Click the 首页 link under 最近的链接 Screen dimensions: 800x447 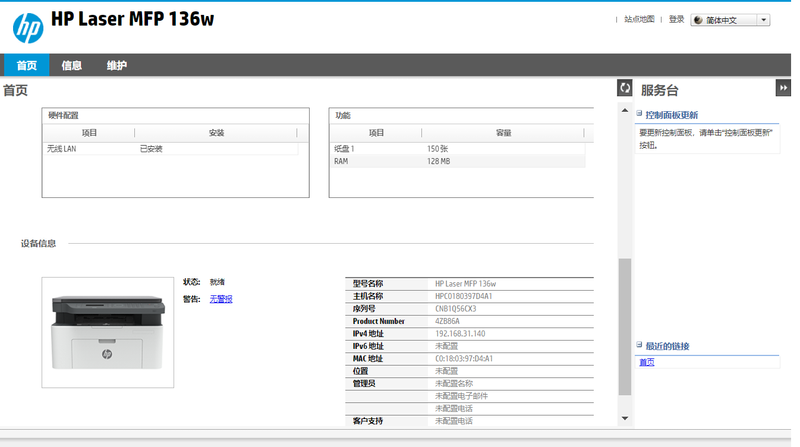pos(647,362)
